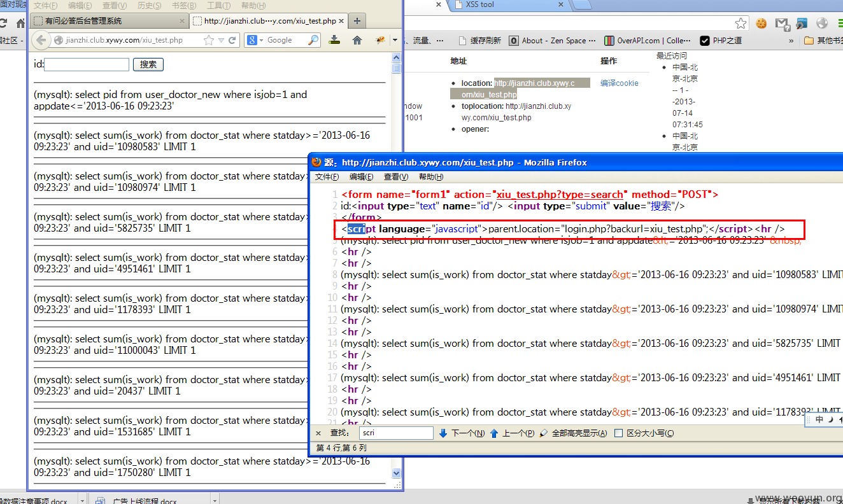
Task: Select the highlighted 'scri' text in the source
Action: point(356,229)
